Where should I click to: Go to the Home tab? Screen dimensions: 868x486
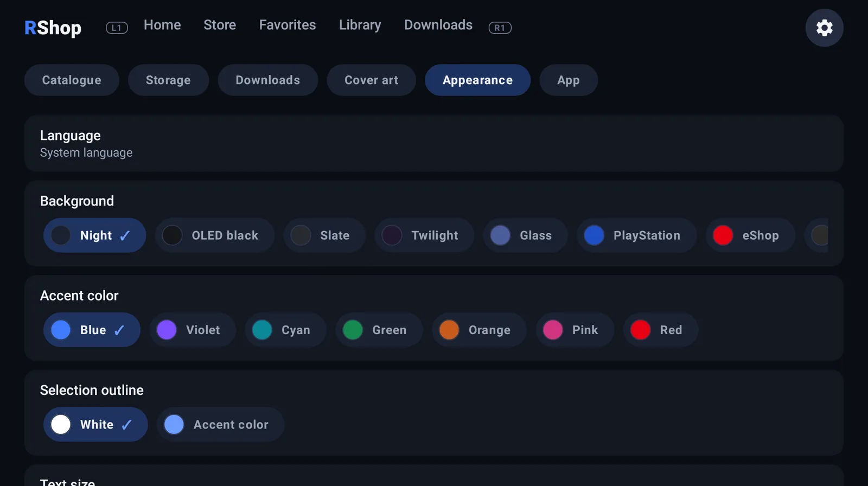[162, 25]
